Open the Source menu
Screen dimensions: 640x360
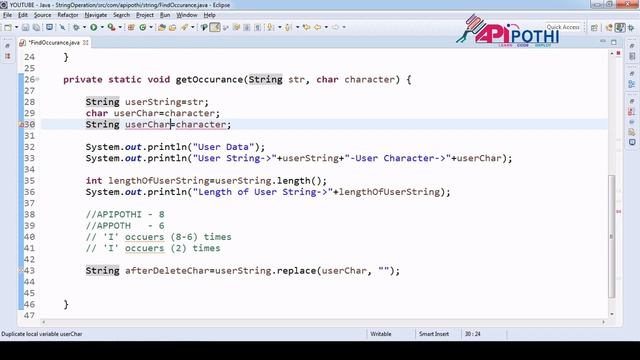42,15
